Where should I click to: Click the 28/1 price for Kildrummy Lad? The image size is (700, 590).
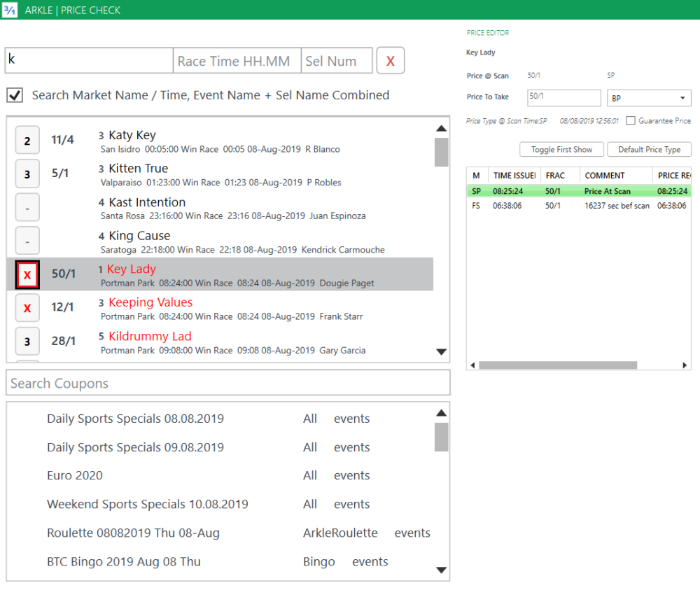coord(64,342)
